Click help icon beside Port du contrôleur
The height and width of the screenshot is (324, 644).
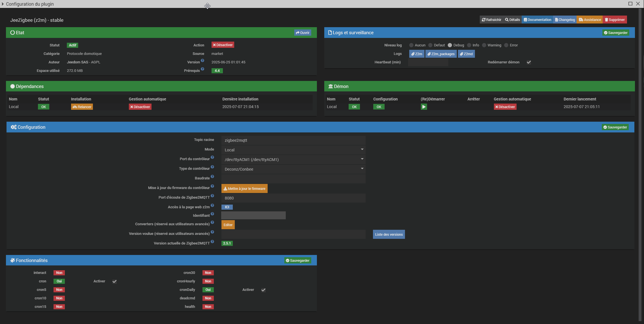point(212,157)
